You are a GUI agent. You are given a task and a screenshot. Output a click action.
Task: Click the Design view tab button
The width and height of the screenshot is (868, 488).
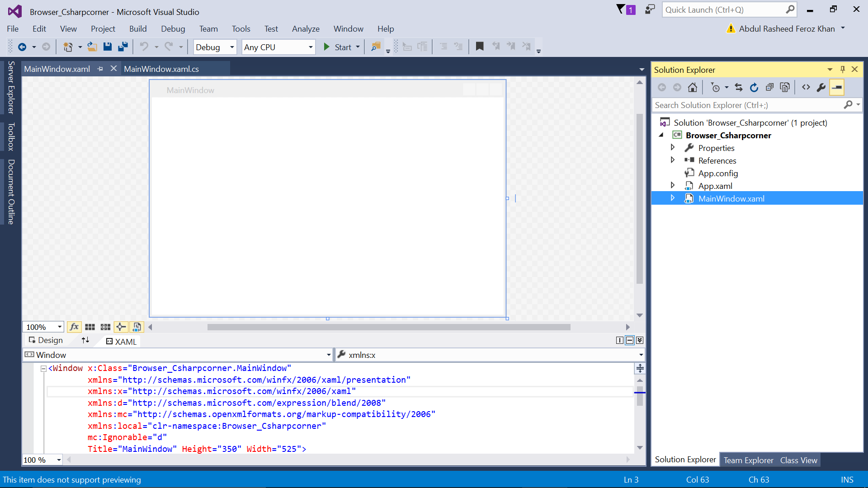46,340
